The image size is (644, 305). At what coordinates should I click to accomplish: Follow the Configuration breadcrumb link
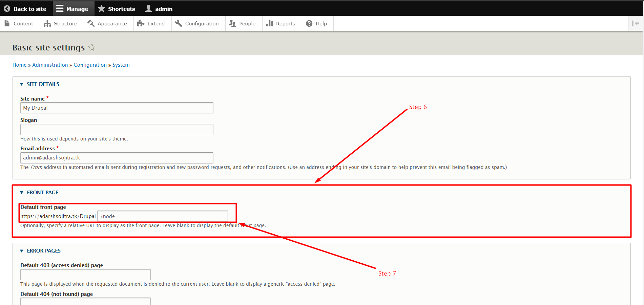(x=90, y=65)
